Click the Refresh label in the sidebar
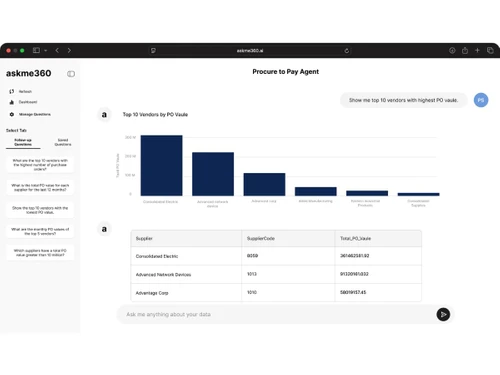The width and height of the screenshot is (500, 375). (25, 91)
